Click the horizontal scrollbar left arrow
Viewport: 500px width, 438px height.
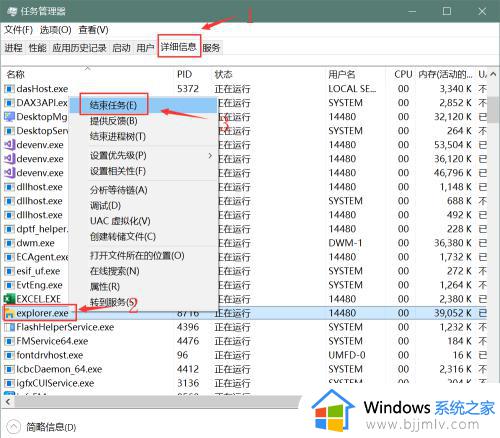coord(8,402)
